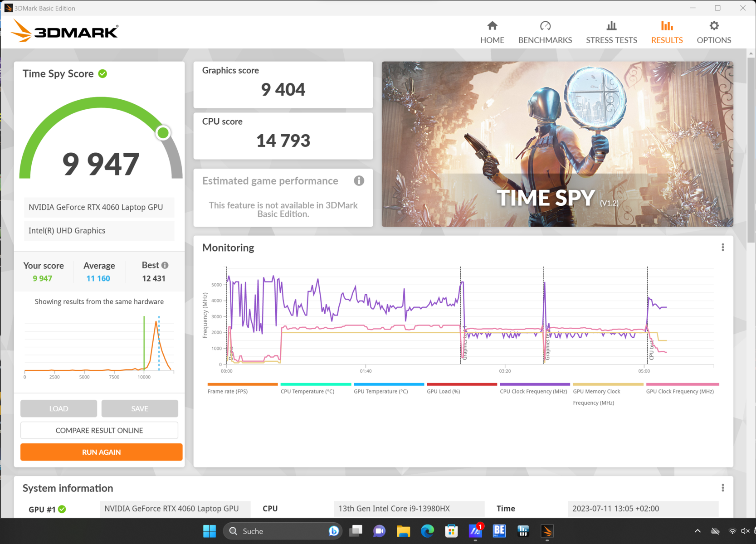
Task: Select the Results bar-chart icon
Action: (x=667, y=26)
